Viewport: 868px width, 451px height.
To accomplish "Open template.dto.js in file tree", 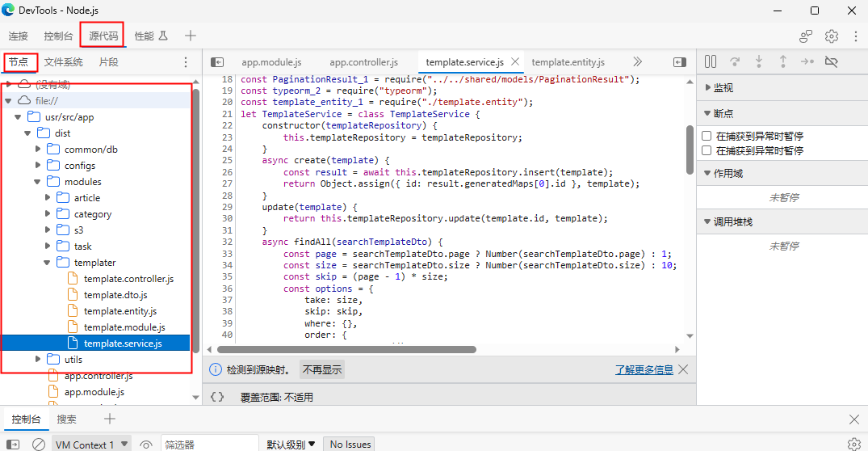I will tap(115, 295).
